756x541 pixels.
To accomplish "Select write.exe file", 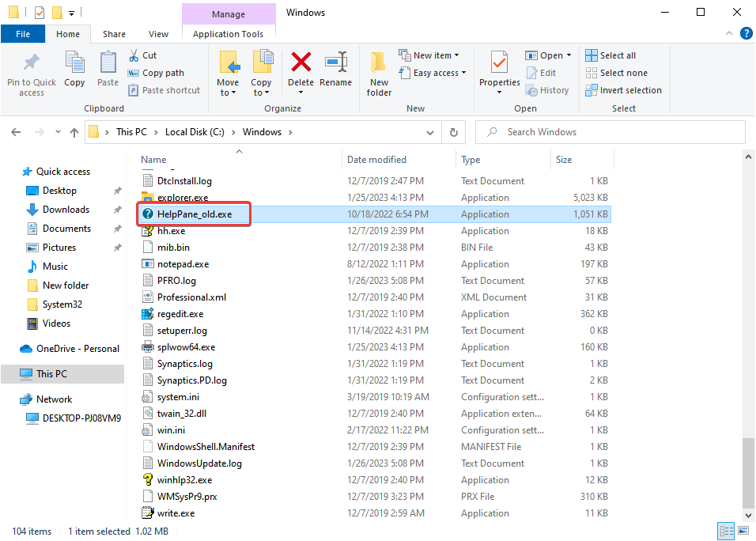I will 176,513.
